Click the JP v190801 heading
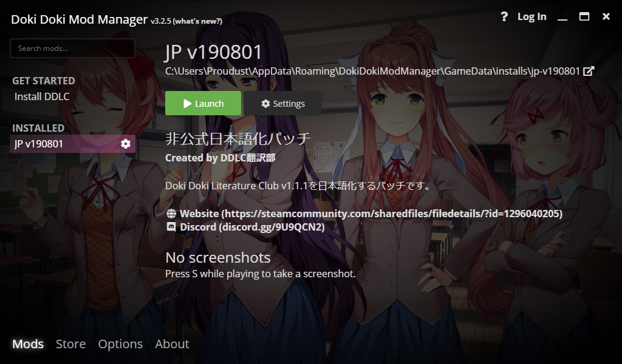The width and height of the screenshot is (622, 364). [214, 52]
